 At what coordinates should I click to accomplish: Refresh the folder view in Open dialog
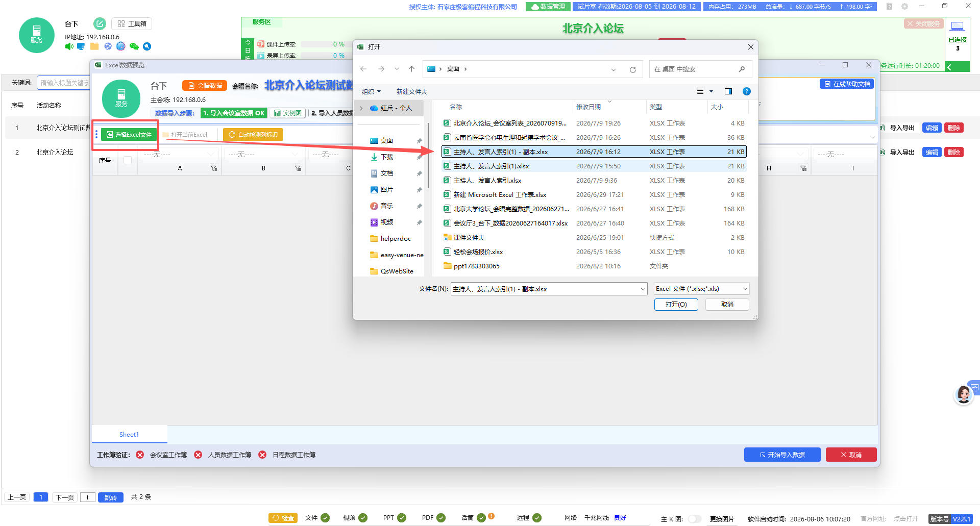633,69
